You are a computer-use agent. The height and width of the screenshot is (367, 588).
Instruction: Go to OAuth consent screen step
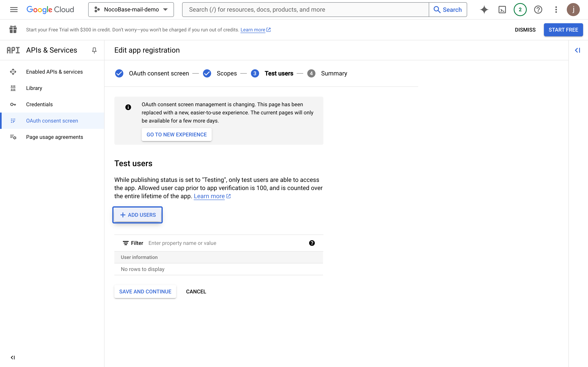pyautogui.click(x=159, y=73)
